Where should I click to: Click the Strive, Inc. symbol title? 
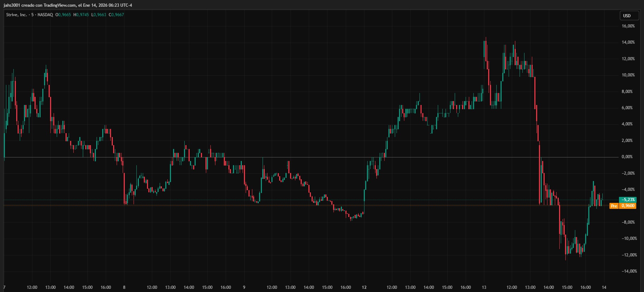(x=17, y=15)
